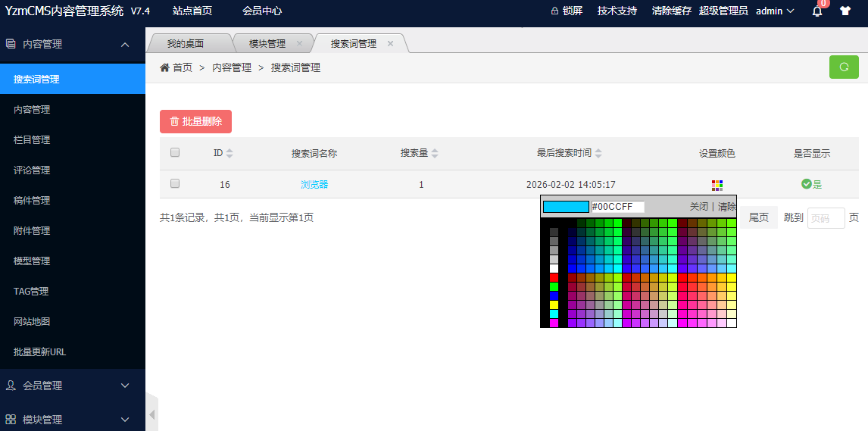Go to 站点首页 in the top bar

[192, 11]
